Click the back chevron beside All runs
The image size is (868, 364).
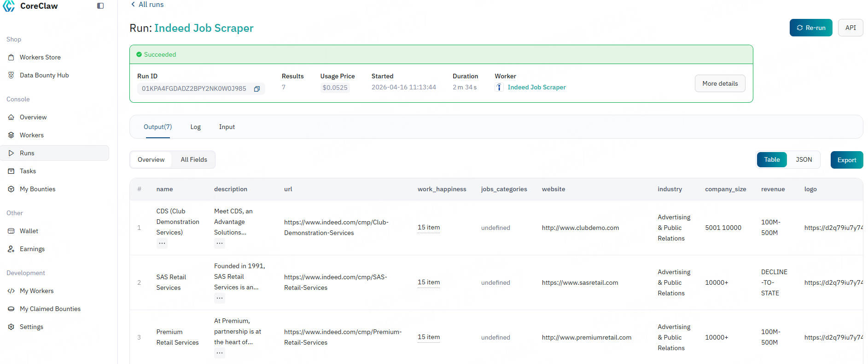coord(133,4)
